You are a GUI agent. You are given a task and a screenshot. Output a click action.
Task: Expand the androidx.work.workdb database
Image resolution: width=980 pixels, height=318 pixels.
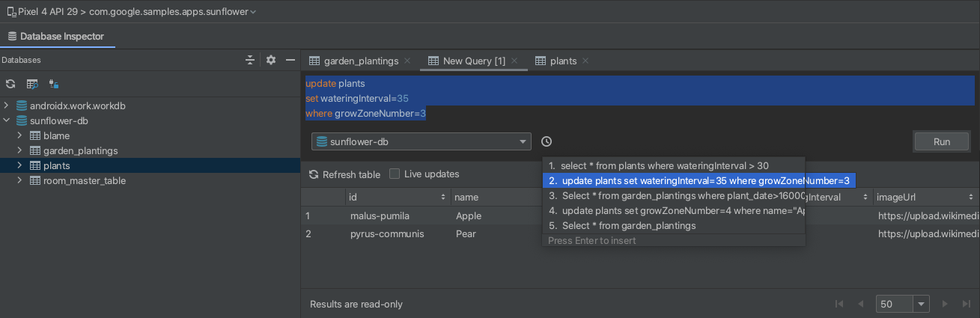click(x=7, y=106)
